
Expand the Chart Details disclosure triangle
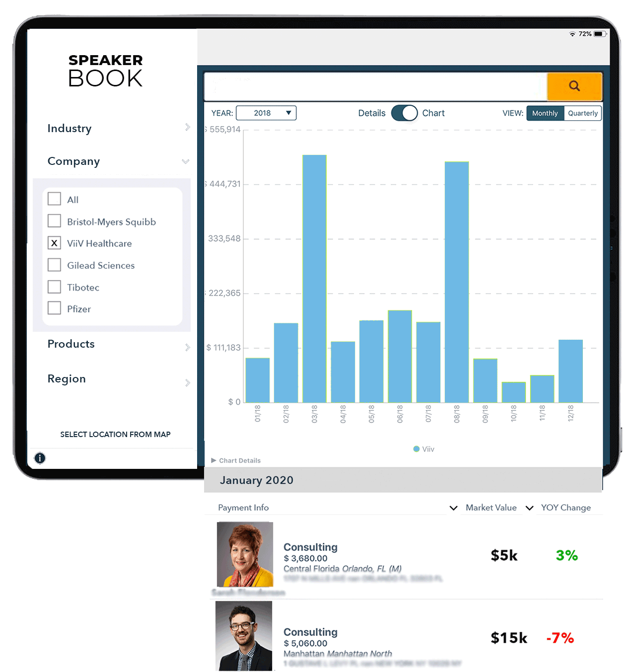point(213,460)
